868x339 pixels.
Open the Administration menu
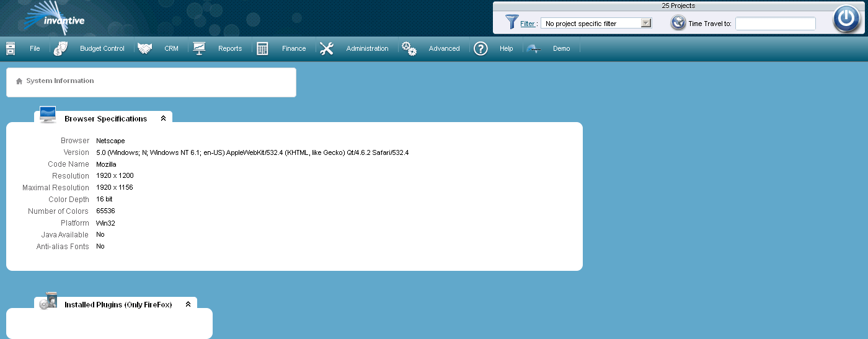tap(367, 48)
